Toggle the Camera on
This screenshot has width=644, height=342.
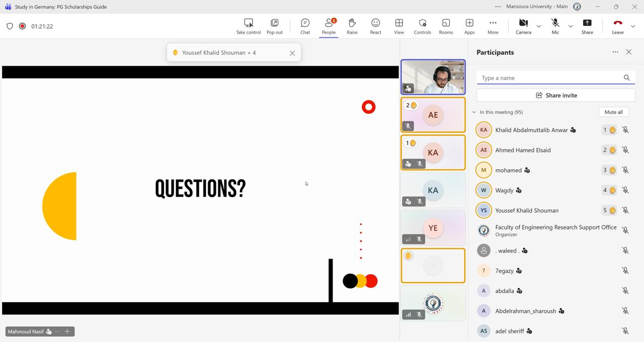tap(523, 26)
